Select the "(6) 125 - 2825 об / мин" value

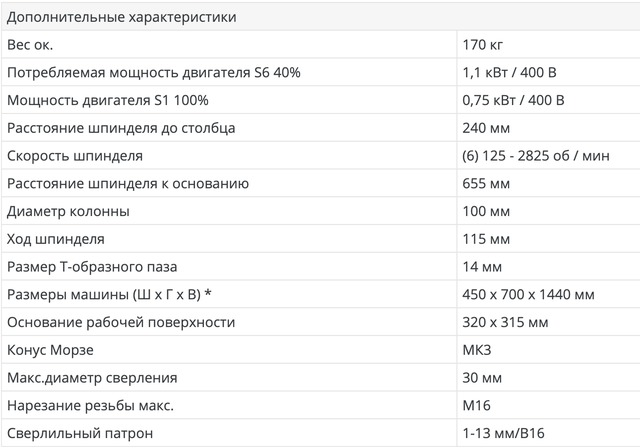(536, 156)
